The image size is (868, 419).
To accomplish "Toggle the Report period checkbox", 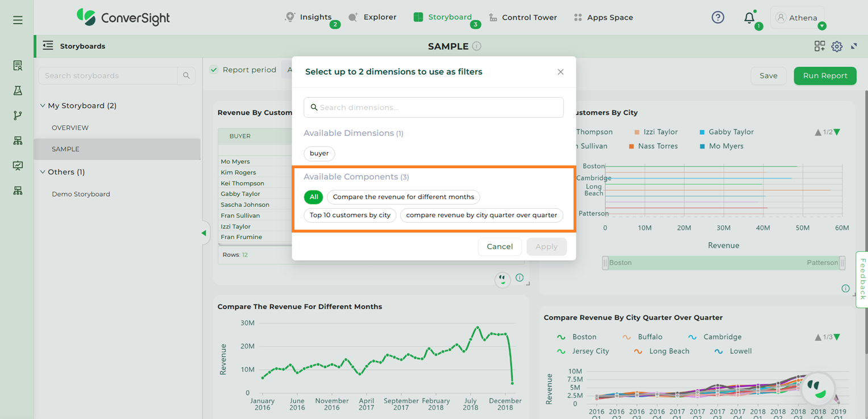I will pos(214,70).
